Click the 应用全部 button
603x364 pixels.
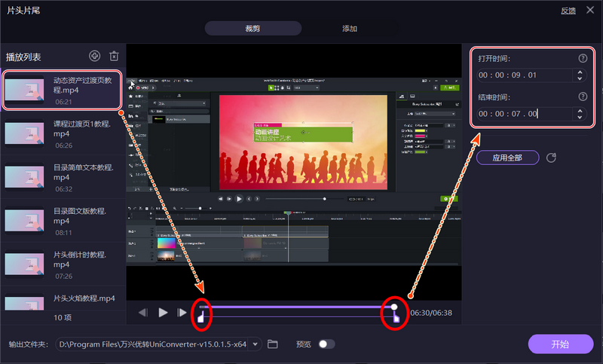[508, 158]
